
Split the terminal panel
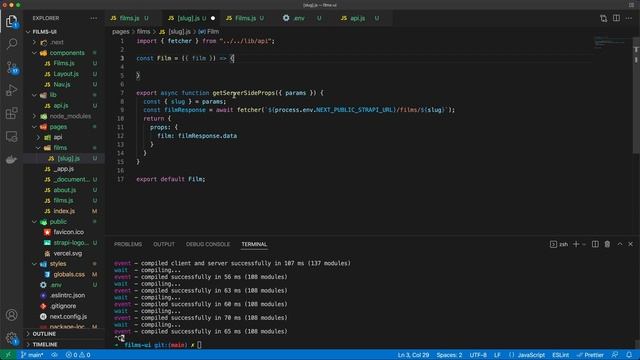point(595,244)
